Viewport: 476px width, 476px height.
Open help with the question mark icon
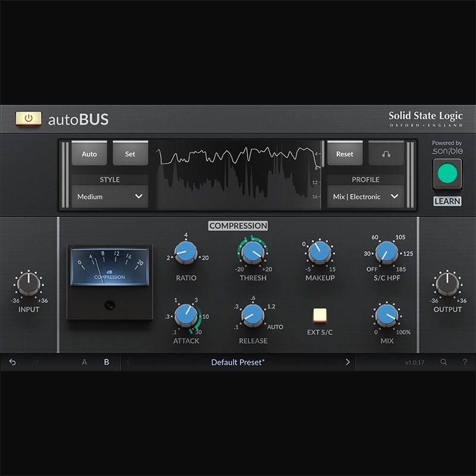click(x=465, y=362)
